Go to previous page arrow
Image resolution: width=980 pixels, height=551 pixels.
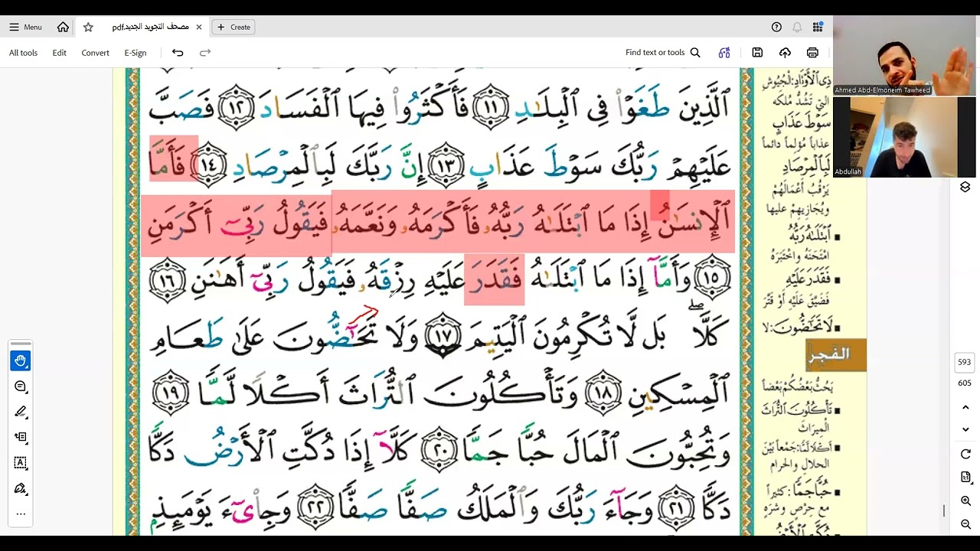[x=965, y=408]
